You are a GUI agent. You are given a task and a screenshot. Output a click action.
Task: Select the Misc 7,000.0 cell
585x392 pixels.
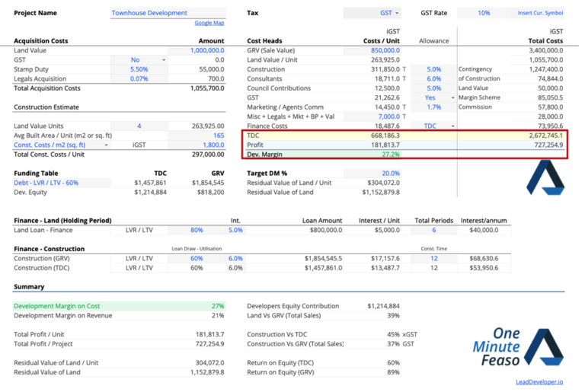point(372,116)
